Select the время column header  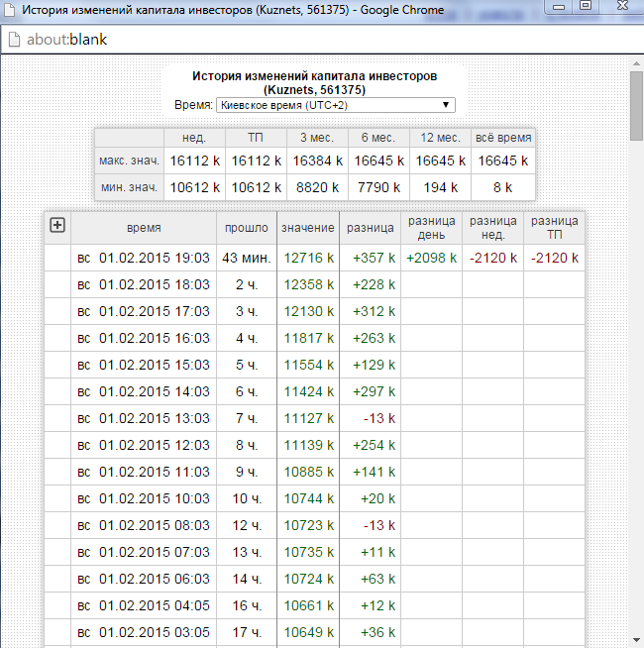point(144,228)
